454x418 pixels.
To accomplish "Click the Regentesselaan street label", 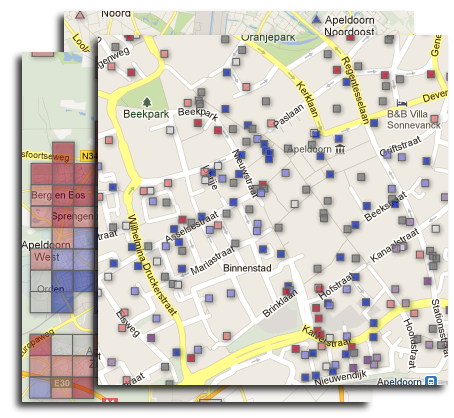I will [x=355, y=90].
